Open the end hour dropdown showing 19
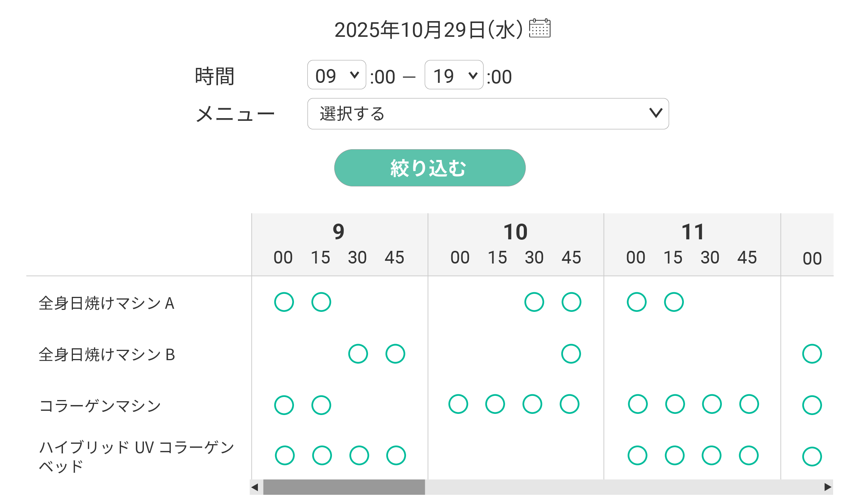 (454, 75)
